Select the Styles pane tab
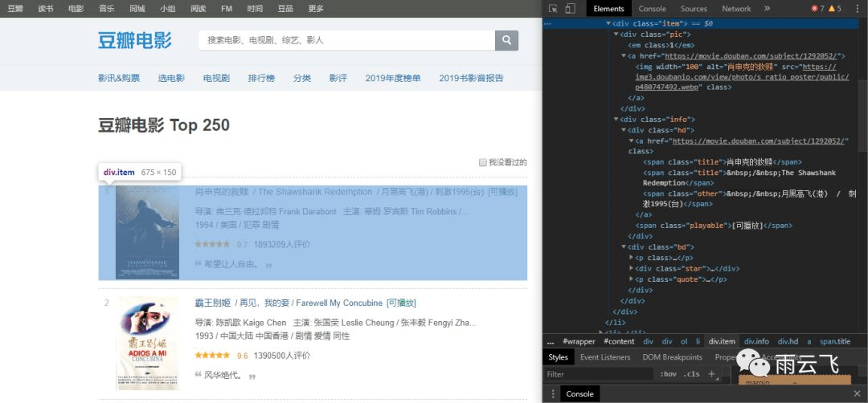The image size is (868, 403). point(558,357)
